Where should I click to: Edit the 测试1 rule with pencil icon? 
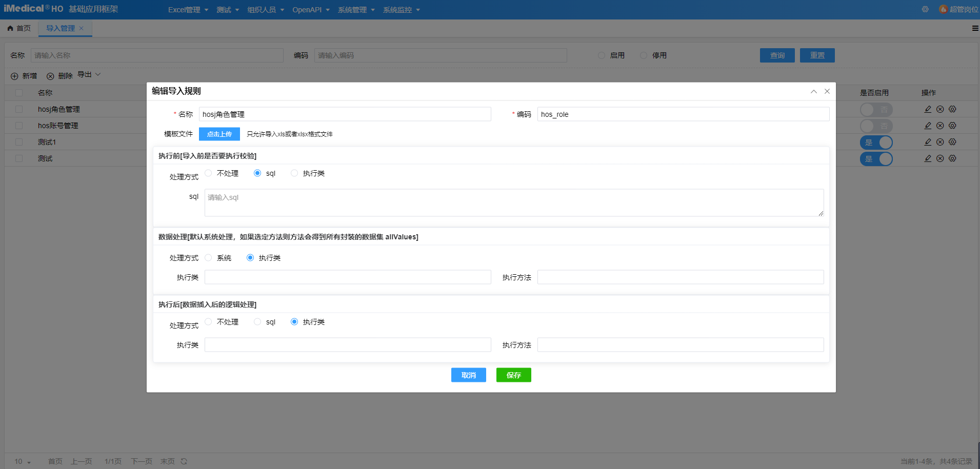point(927,142)
